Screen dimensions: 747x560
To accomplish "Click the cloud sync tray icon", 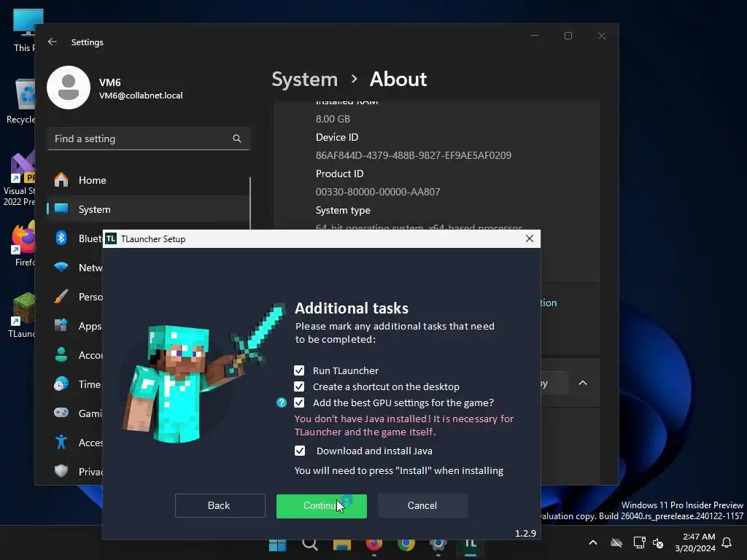I will pyautogui.click(x=616, y=542).
